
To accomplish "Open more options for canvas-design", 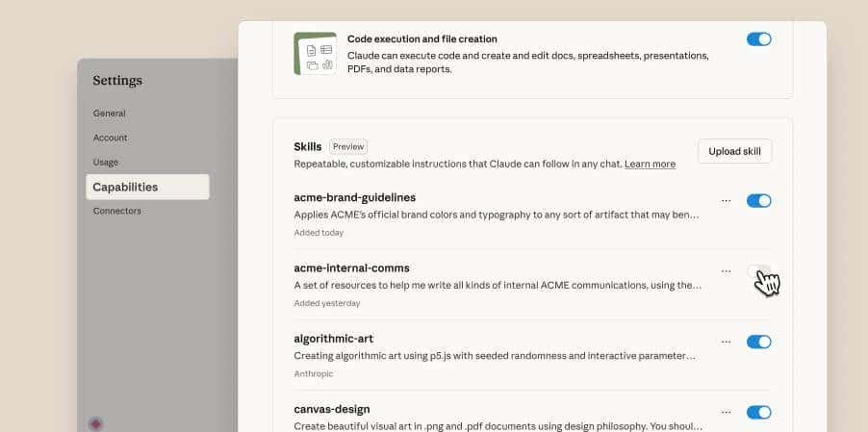I will coord(726,412).
